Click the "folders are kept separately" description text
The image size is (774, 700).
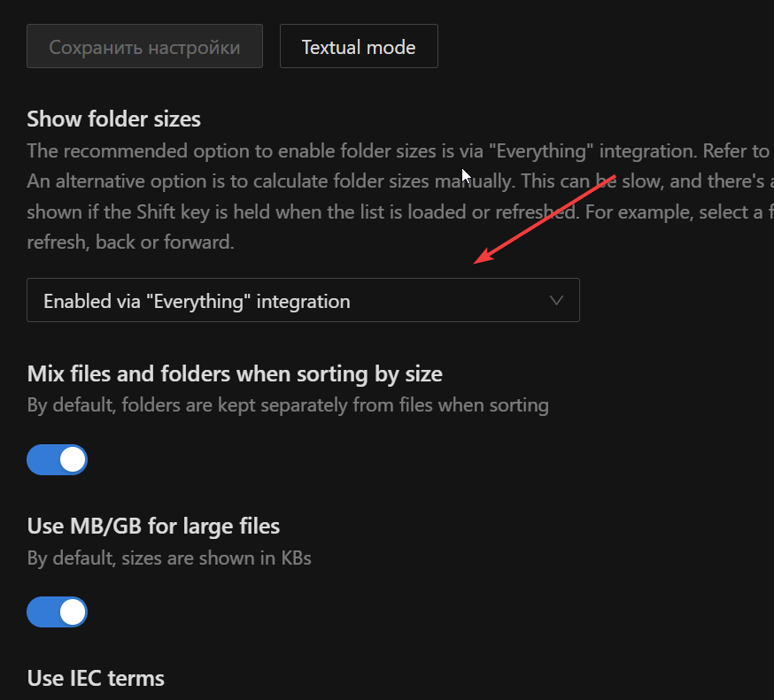(288, 406)
